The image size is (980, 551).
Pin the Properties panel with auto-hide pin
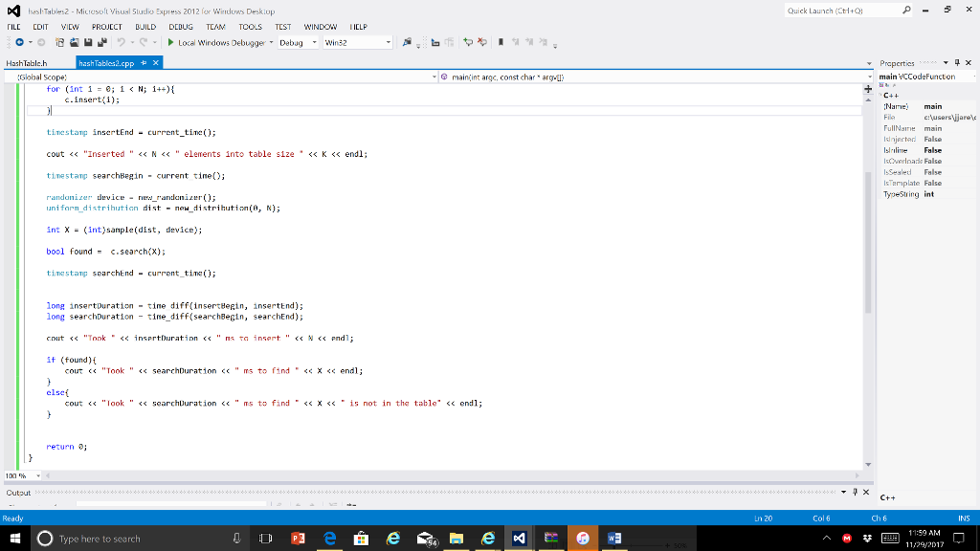point(957,62)
